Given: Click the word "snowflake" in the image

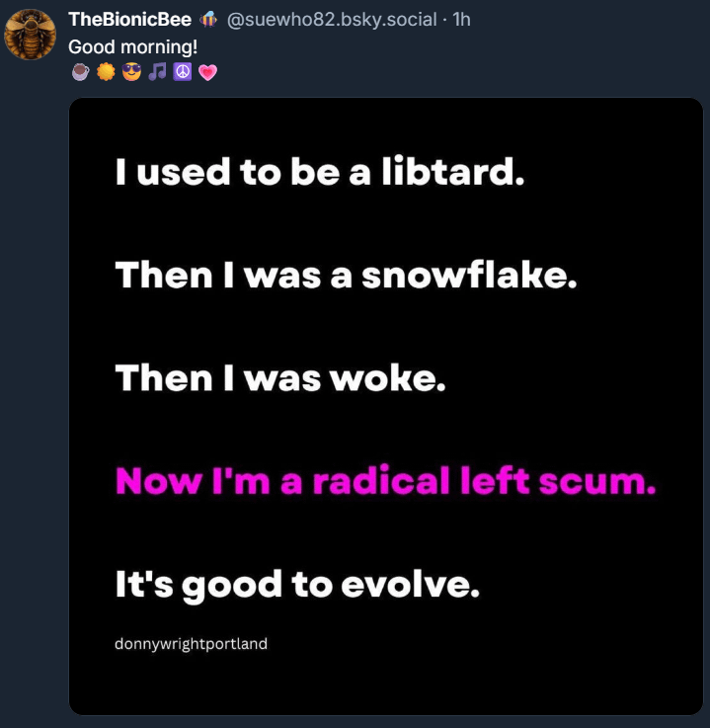Looking at the screenshot, I should (x=468, y=276).
